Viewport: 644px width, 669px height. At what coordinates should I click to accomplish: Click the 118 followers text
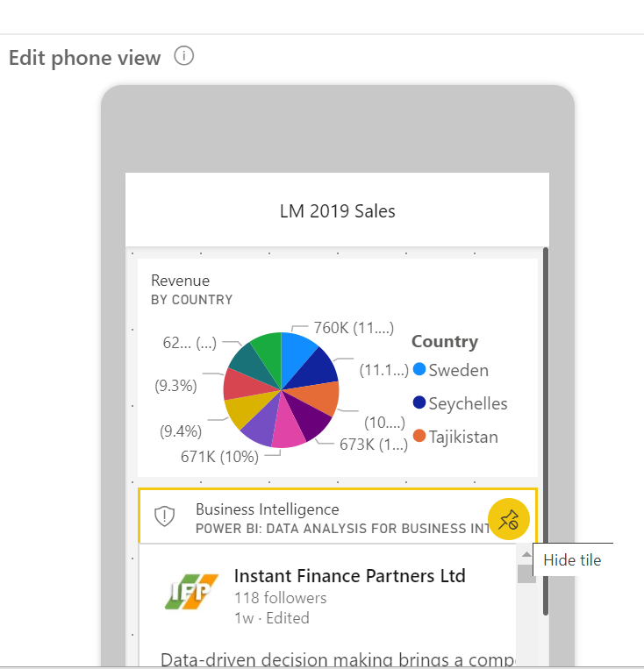click(x=280, y=598)
